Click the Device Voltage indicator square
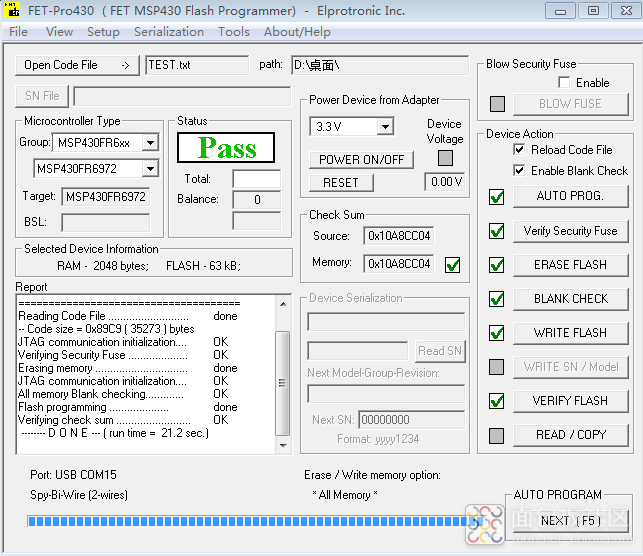Image resolution: width=643 pixels, height=556 pixels. click(x=445, y=158)
